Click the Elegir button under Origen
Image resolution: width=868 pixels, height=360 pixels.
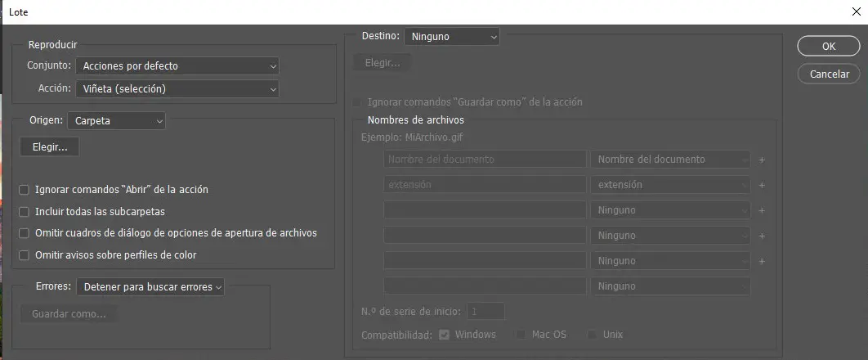coord(50,147)
